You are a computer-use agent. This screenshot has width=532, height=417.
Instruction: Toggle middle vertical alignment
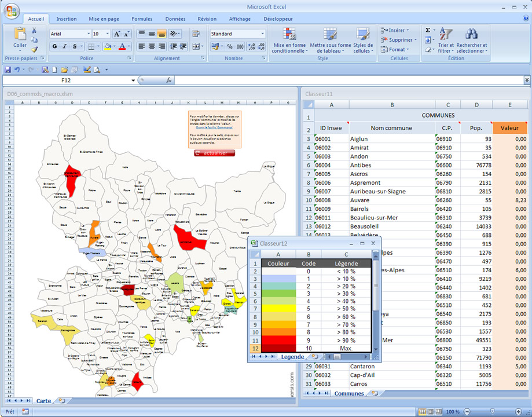(152, 34)
